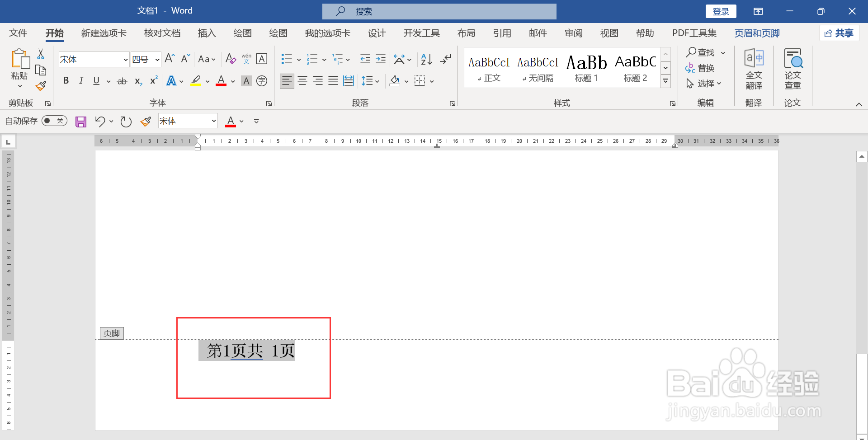Justify the paragraph text
Image resolution: width=868 pixels, height=440 pixels.
[333, 81]
